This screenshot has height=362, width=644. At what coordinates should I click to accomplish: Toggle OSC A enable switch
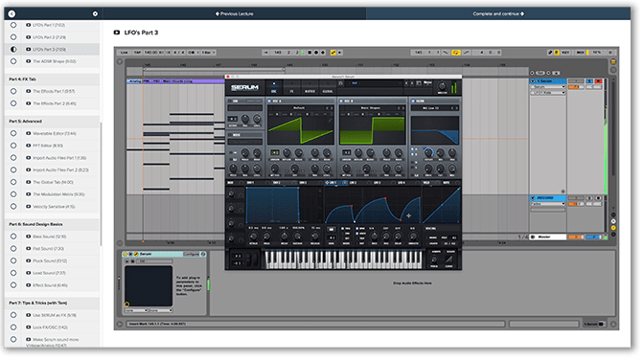coord(269,101)
